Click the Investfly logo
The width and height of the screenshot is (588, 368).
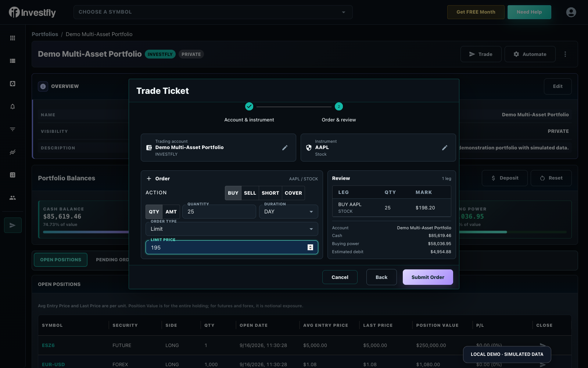pyautogui.click(x=32, y=13)
